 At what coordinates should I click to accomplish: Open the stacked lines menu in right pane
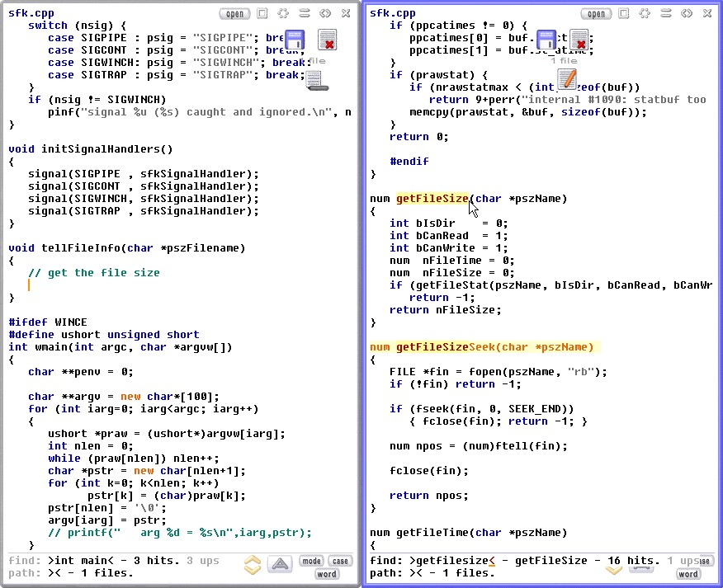tap(664, 13)
